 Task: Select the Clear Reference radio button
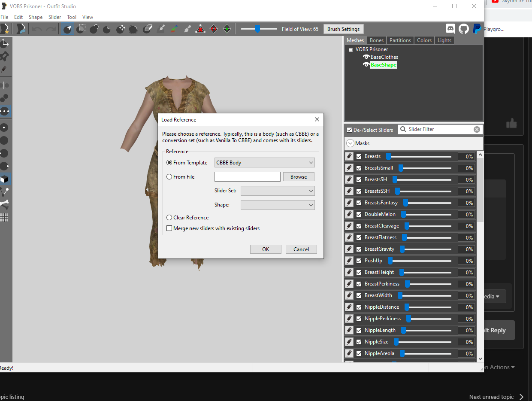(169, 218)
